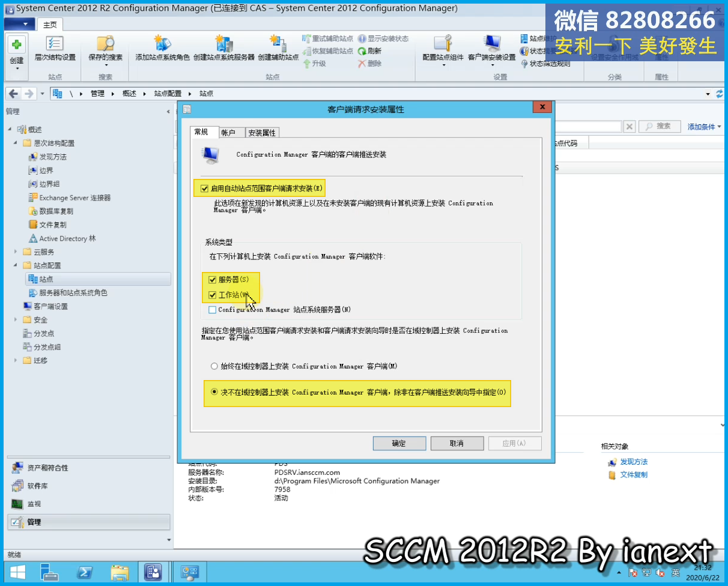The height and width of the screenshot is (586, 728).
Task: Switch to 安装属性 tab
Action: [262, 133]
